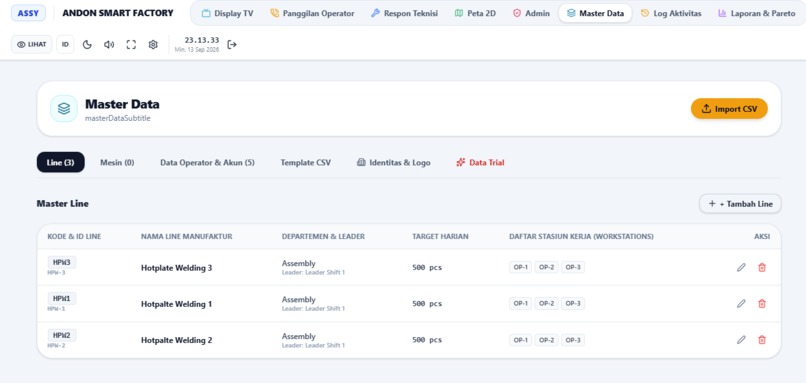Click NAMA LINE MANUFAKTUR column header
The height and width of the screenshot is (383, 806).
pos(187,236)
